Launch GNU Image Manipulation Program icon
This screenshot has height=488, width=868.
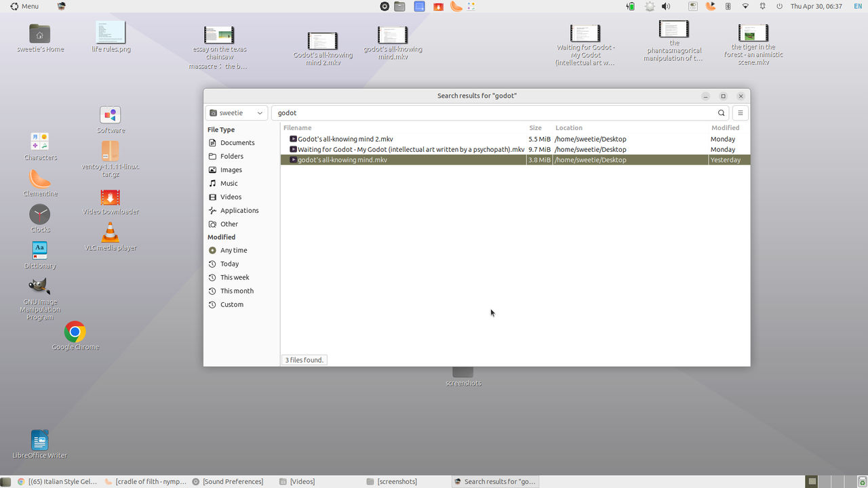point(40,298)
